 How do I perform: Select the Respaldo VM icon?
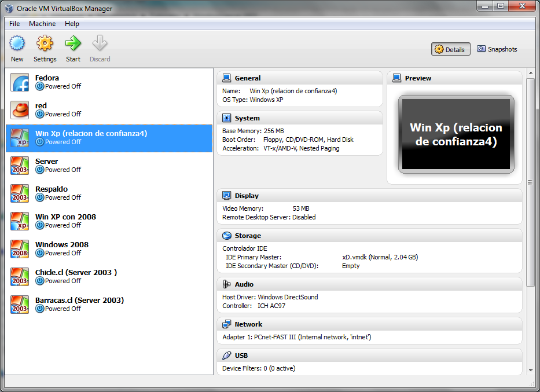[20, 193]
